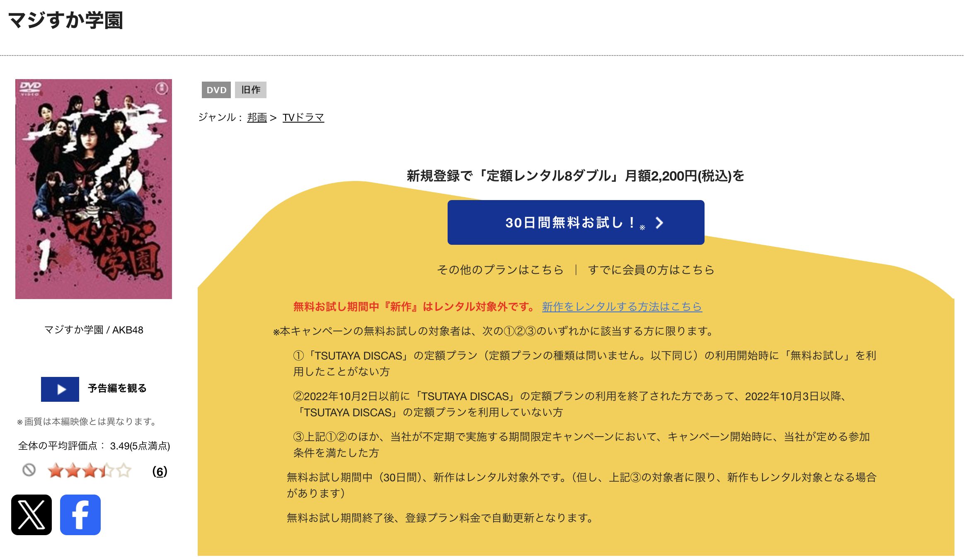
Task: Rate five stars
Action: 124,471
